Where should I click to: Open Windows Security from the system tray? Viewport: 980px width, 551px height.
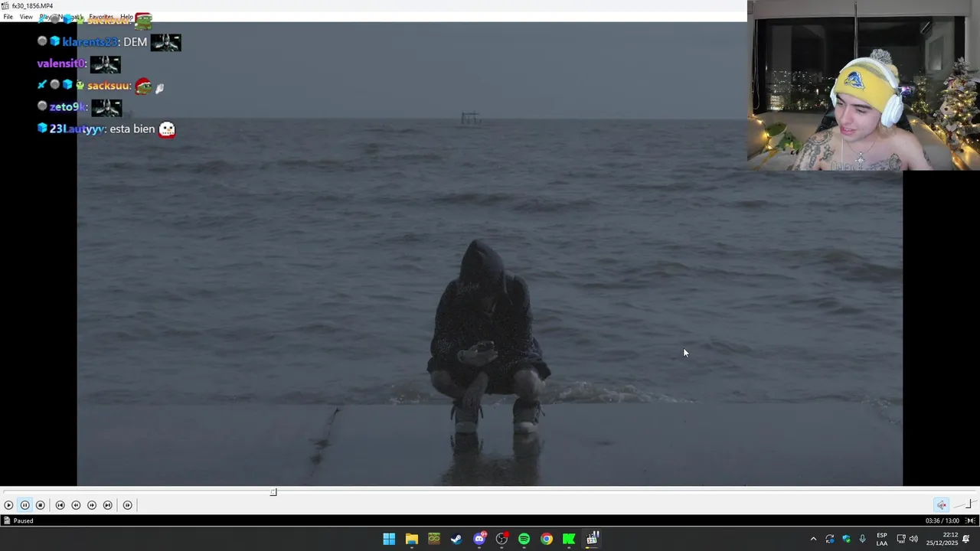846,539
